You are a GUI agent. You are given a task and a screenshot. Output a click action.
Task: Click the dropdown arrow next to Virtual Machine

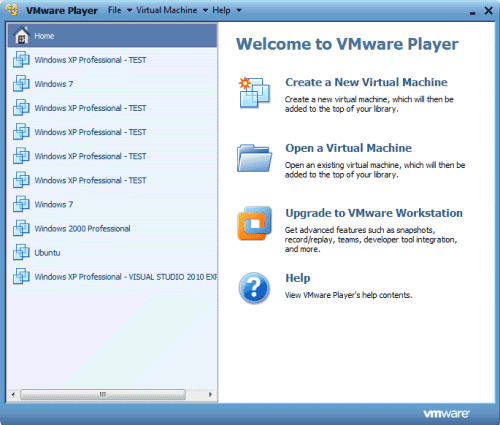pos(205,11)
